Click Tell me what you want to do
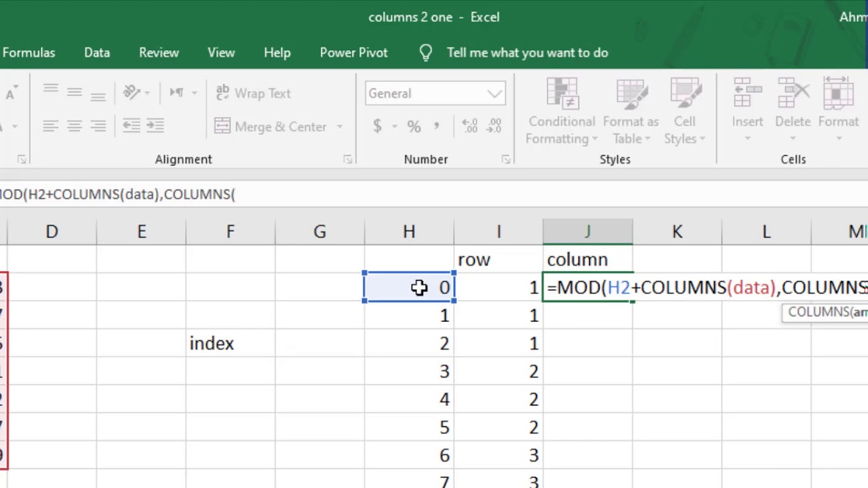The width and height of the screenshot is (868, 488). coord(527,53)
